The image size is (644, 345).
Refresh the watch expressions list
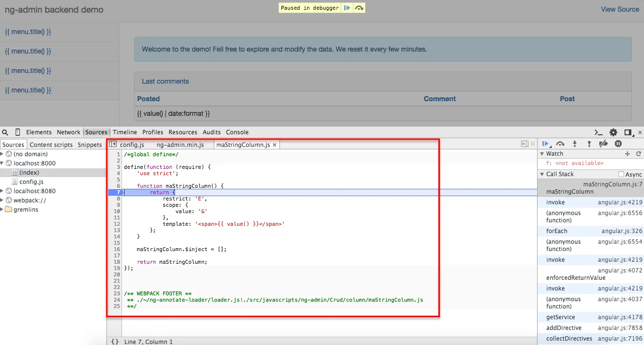coord(638,153)
